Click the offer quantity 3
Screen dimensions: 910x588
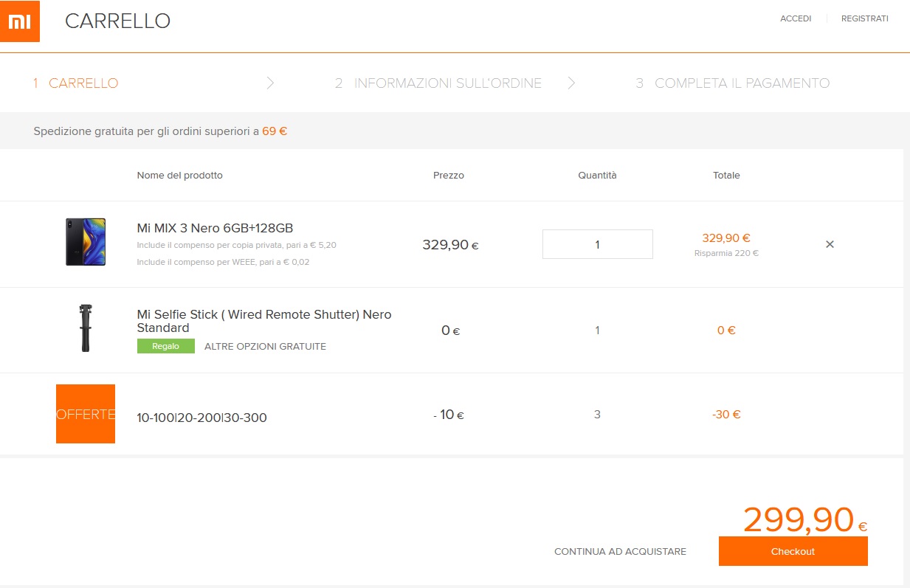click(597, 415)
